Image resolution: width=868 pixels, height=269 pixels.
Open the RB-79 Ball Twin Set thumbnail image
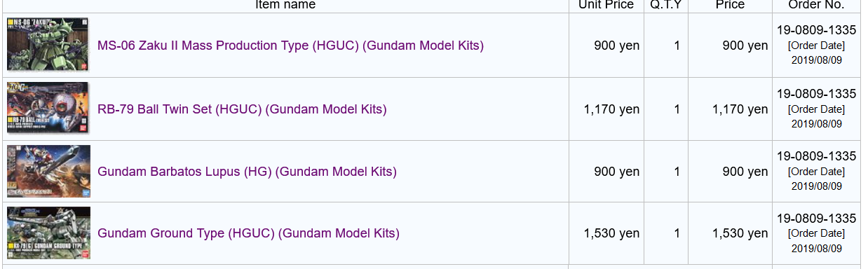[x=48, y=109]
